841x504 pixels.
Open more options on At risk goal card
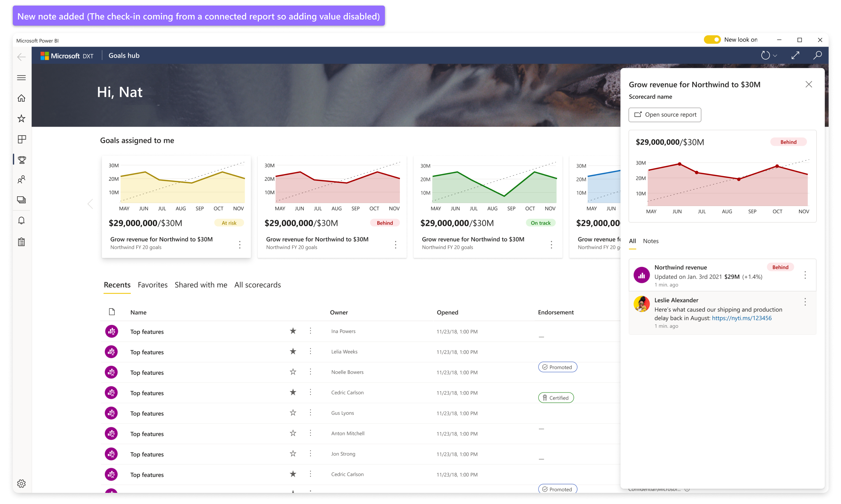(x=240, y=244)
